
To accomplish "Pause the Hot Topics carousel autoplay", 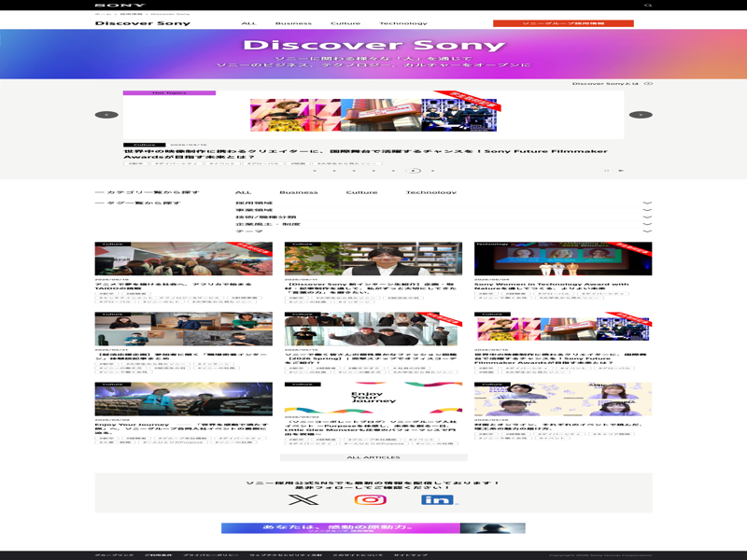I will (x=606, y=171).
